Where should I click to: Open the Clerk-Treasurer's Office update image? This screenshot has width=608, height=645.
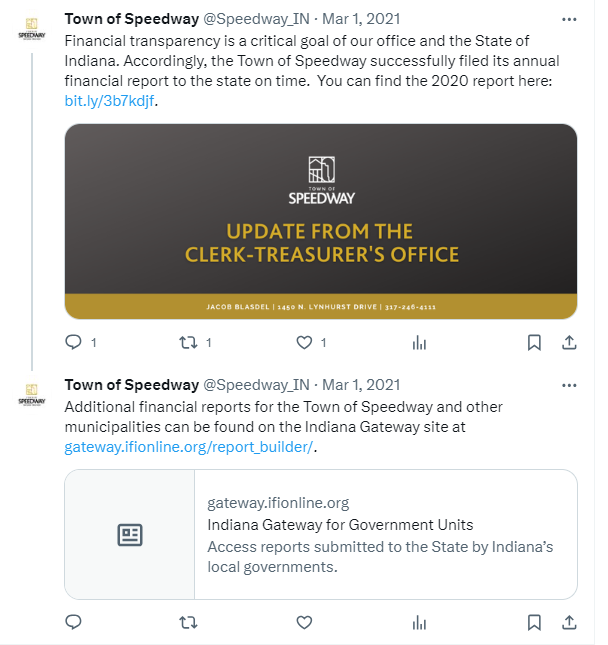(x=321, y=221)
